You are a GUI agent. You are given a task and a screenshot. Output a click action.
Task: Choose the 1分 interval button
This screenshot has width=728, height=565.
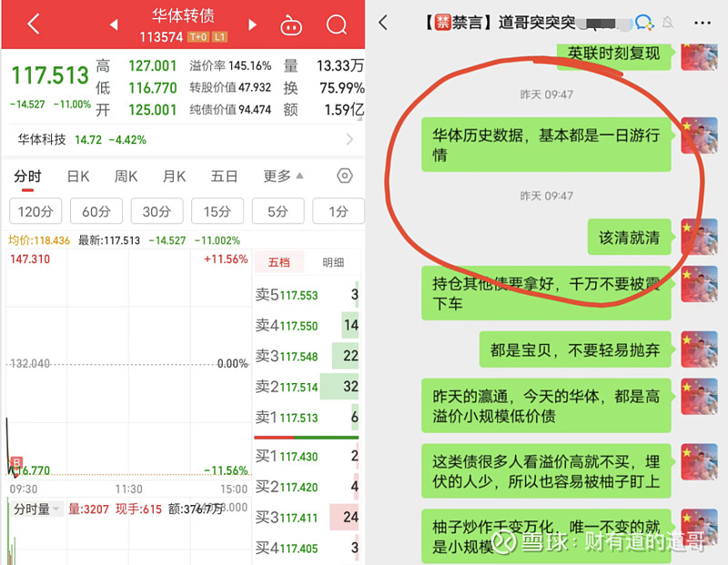(x=339, y=211)
